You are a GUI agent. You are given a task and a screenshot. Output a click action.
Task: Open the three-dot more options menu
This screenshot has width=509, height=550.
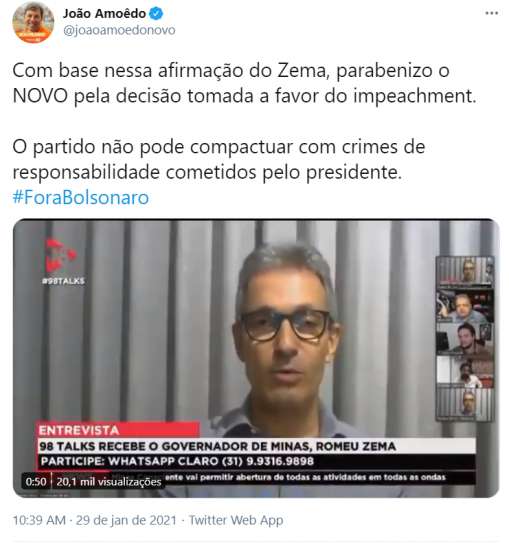pos(491,13)
